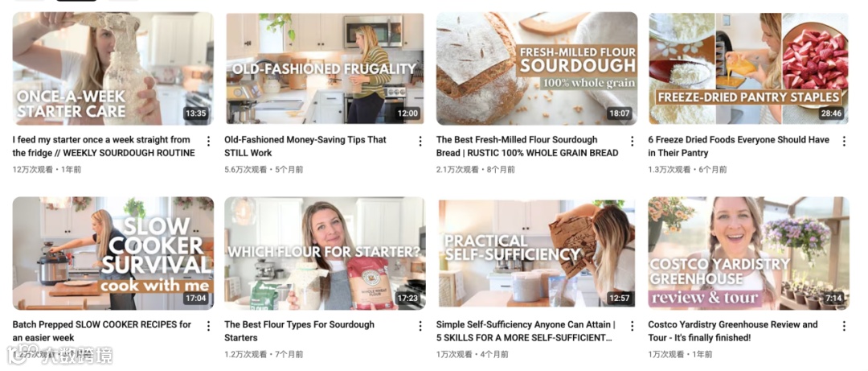Image resolution: width=868 pixels, height=371 pixels.
Task: Play the Slow Cooker Survival thumbnail
Action: [113, 254]
